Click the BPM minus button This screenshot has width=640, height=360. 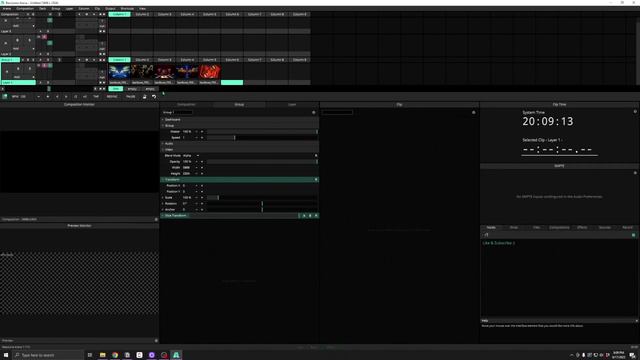38,97
